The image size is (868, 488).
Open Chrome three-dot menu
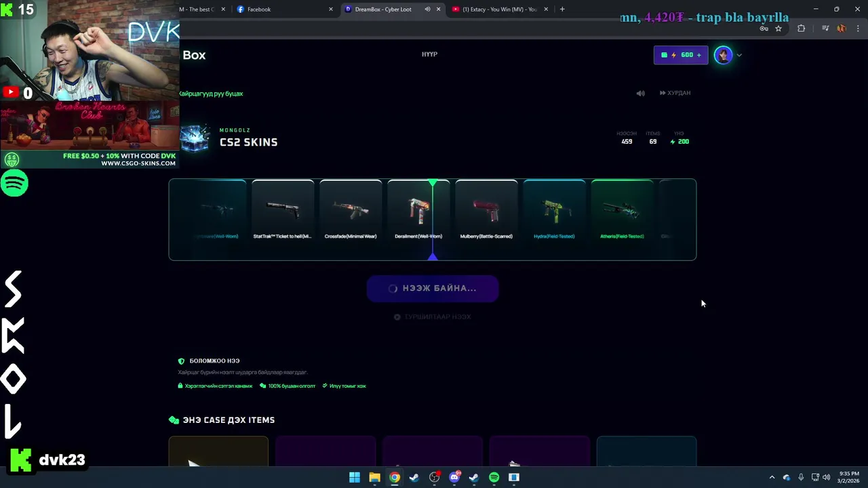(858, 28)
